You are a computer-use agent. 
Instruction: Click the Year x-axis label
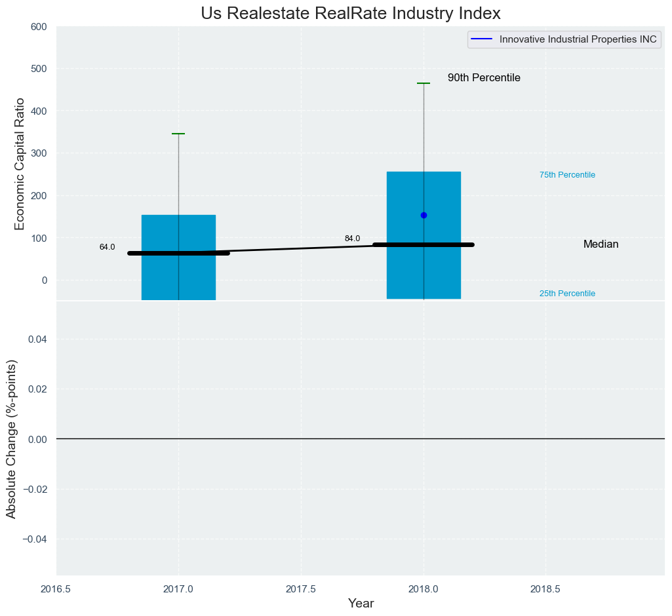[x=361, y=604]
